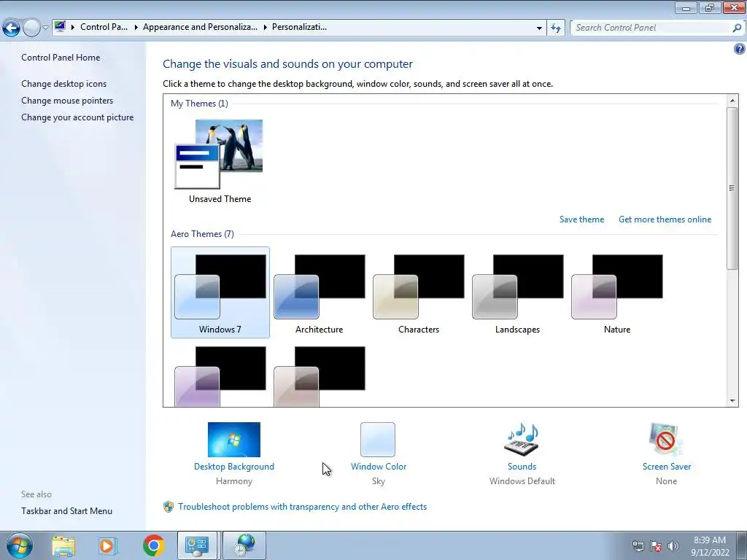747x560 pixels.
Task: Open Windows Explorer from taskbar
Action: coord(63,545)
